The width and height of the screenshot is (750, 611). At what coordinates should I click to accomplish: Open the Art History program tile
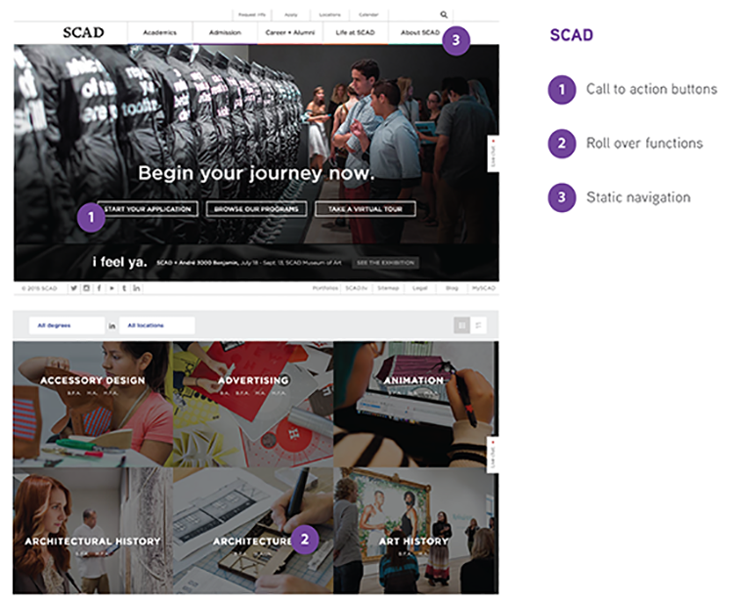(416, 531)
